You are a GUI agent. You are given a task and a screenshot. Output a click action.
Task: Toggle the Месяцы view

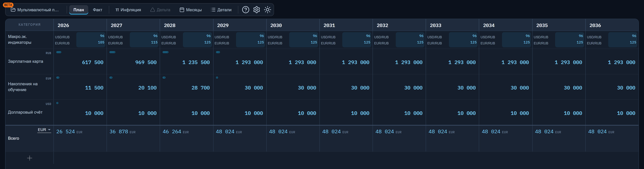[x=190, y=10]
